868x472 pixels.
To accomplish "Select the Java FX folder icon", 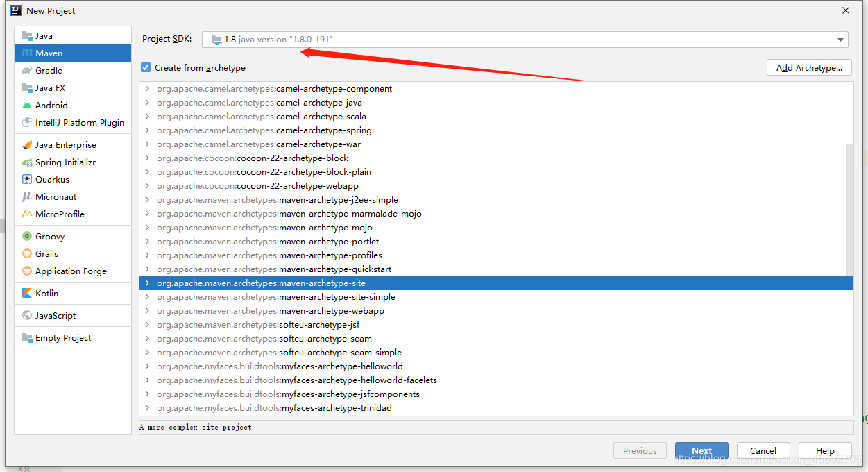I will click(27, 88).
